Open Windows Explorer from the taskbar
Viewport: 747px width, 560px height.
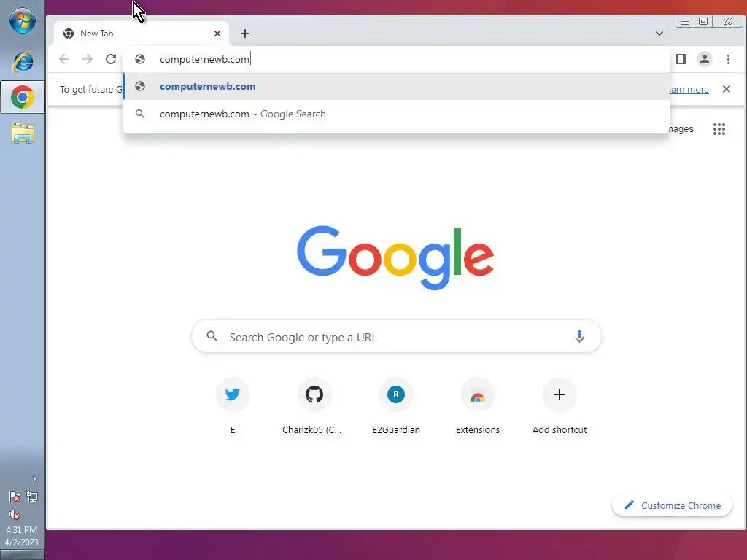pyautogui.click(x=23, y=133)
